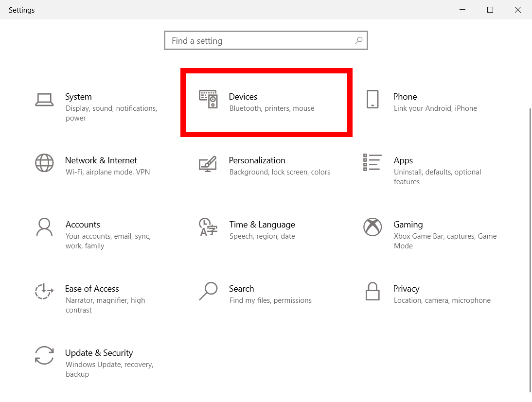Viewport: 532px width, 402px height.
Task: Click 'Your accounts, email, sync' description
Action: click(x=108, y=241)
